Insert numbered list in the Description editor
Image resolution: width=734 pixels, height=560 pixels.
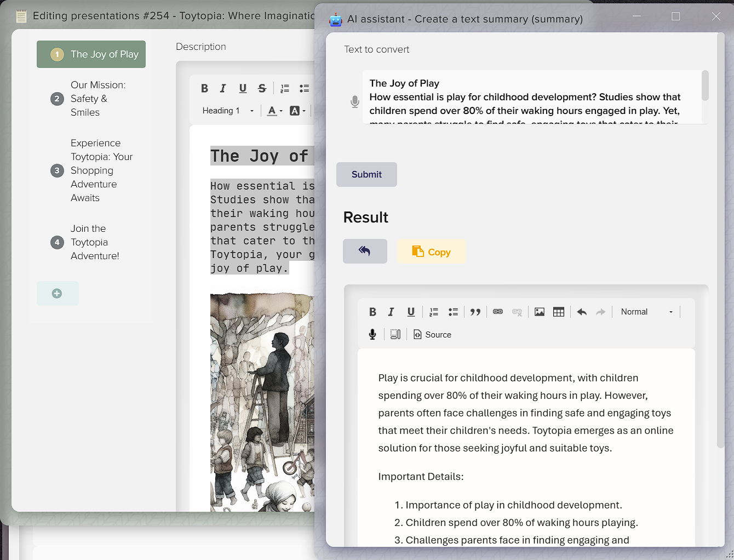pos(285,88)
